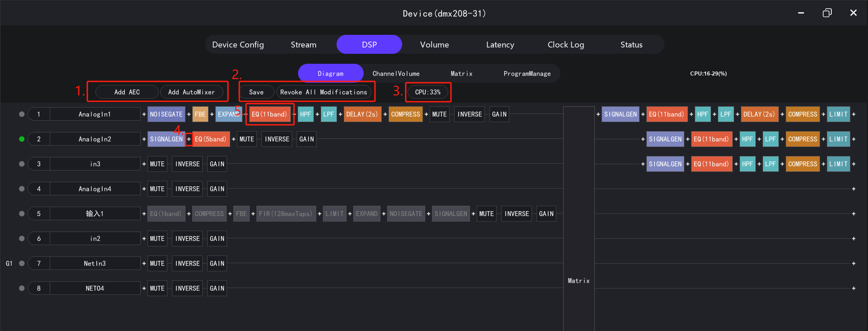Click the Add AEC button
Screen dimensions: 868x331
pyautogui.click(x=127, y=92)
